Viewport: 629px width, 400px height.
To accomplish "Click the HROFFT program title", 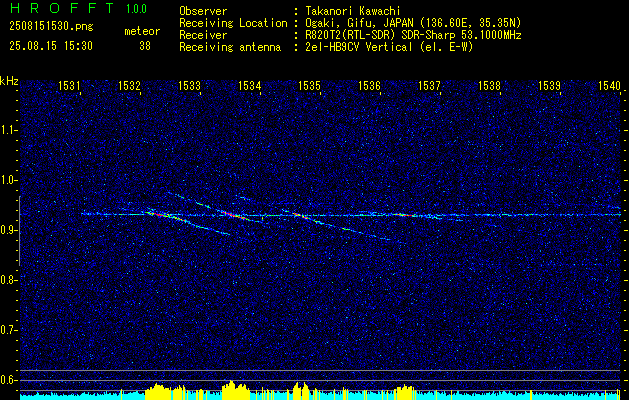I will tap(63, 8).
